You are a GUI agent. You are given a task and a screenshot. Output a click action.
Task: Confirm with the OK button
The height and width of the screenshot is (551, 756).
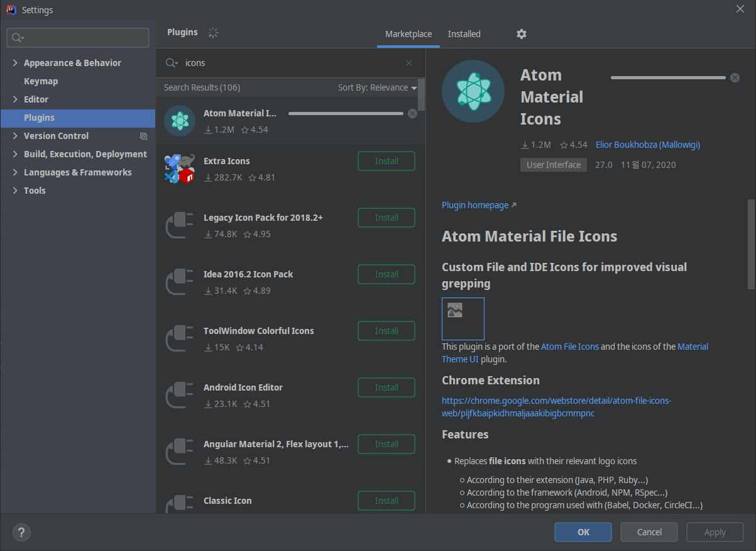(583, 532)
